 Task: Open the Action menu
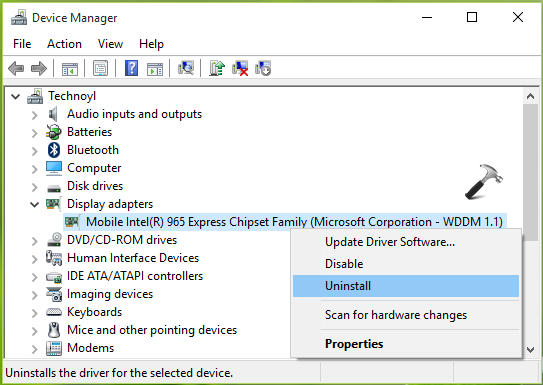64,44
